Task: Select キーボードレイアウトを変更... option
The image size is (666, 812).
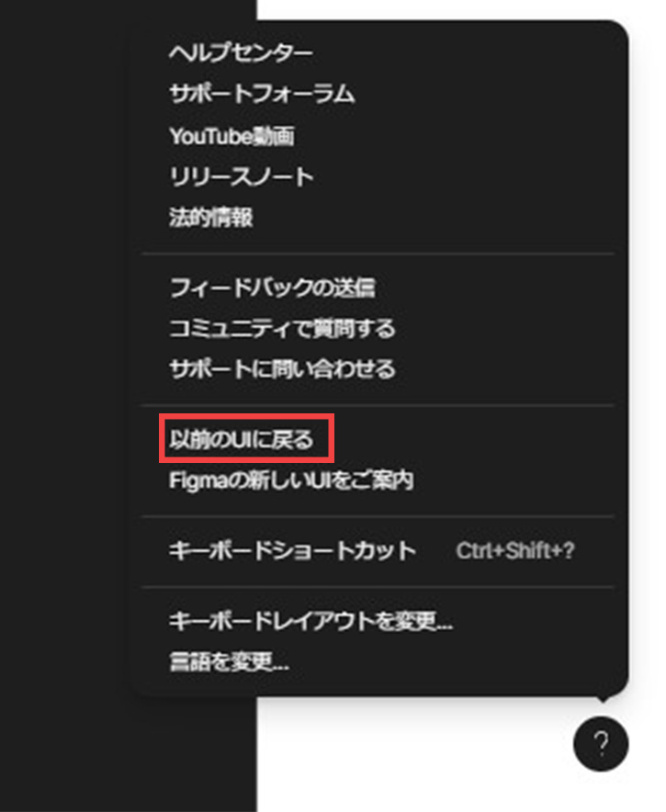Action: point(310,620)
